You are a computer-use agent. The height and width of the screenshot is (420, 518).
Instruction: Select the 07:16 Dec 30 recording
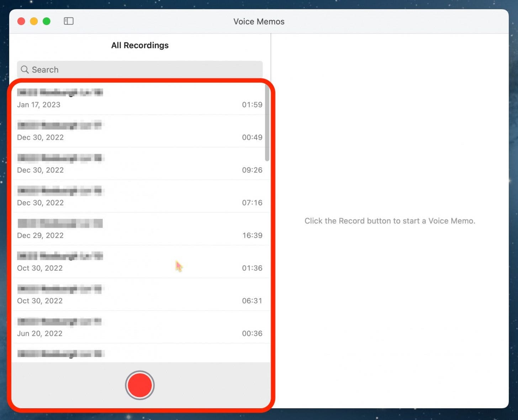pyautogui.click(x=140, y=196)
